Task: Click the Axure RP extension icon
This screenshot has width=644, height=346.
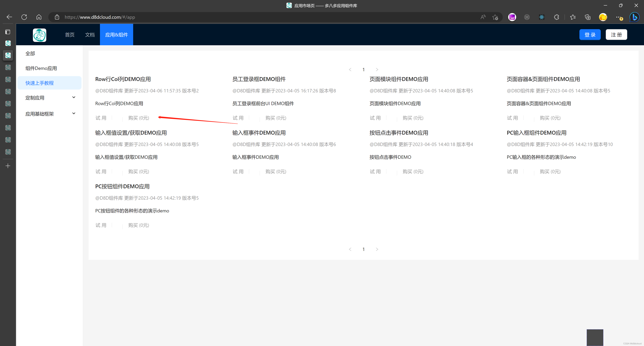Action: [x=512, y=17]
